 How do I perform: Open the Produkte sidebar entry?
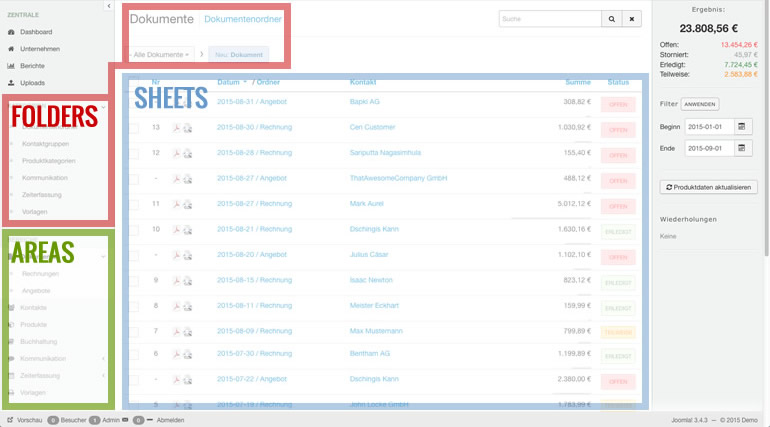click(x=33, y=324)
